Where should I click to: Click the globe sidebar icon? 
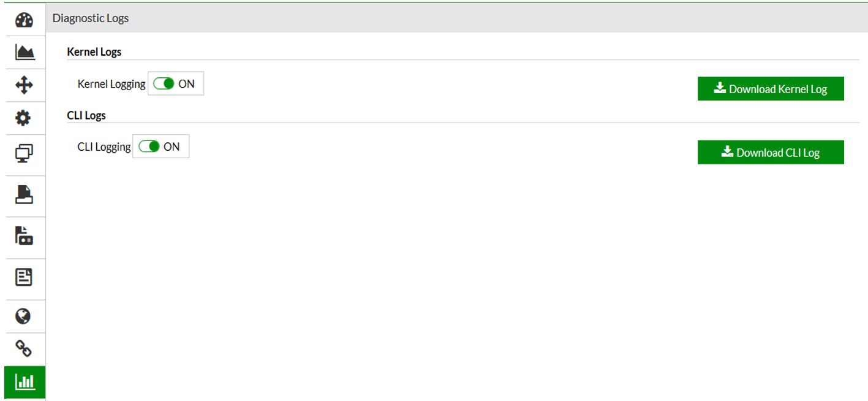23,316
